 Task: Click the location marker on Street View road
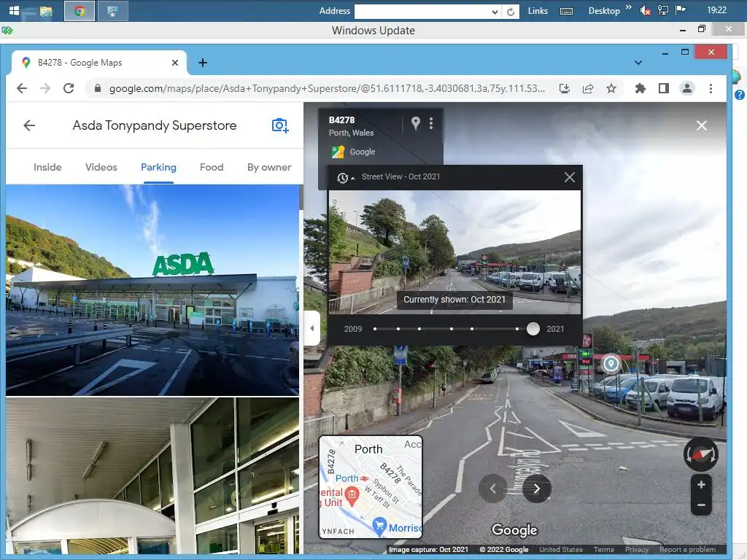[611, 365]
